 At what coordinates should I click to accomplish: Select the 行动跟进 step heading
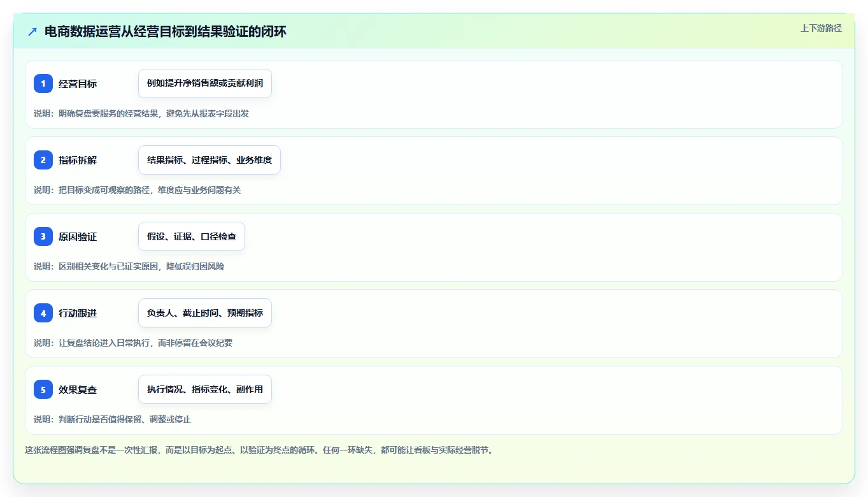[78, 313]
